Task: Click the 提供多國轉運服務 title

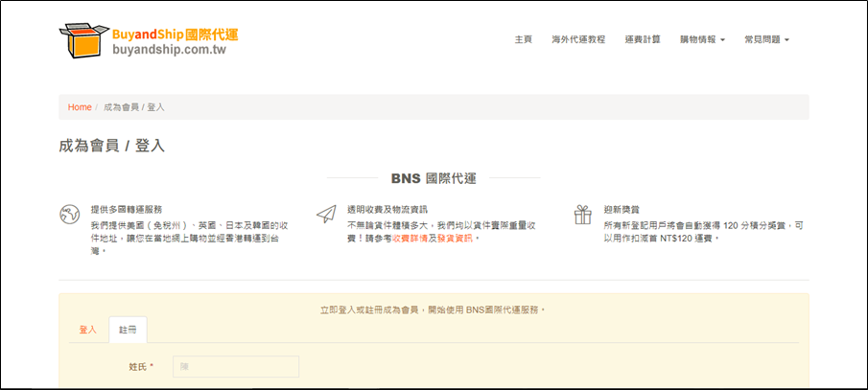Action: click(x=126, y=209)
